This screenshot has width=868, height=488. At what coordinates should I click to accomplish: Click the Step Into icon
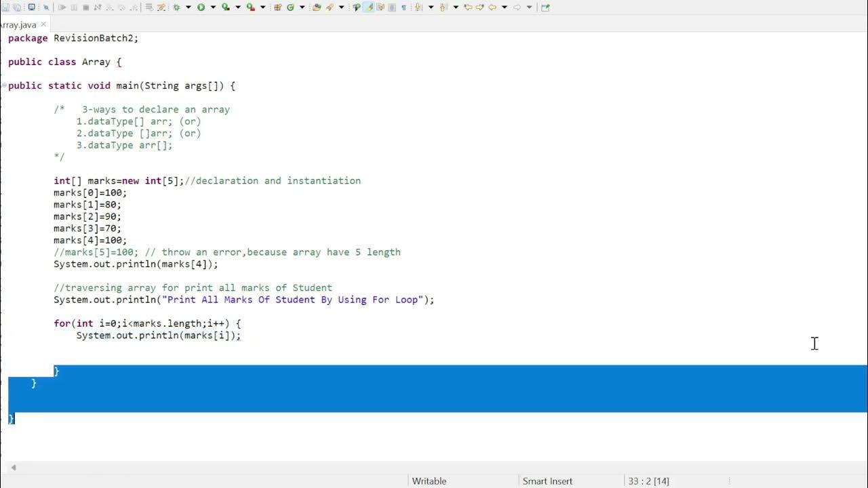click(x=109, y=7)
